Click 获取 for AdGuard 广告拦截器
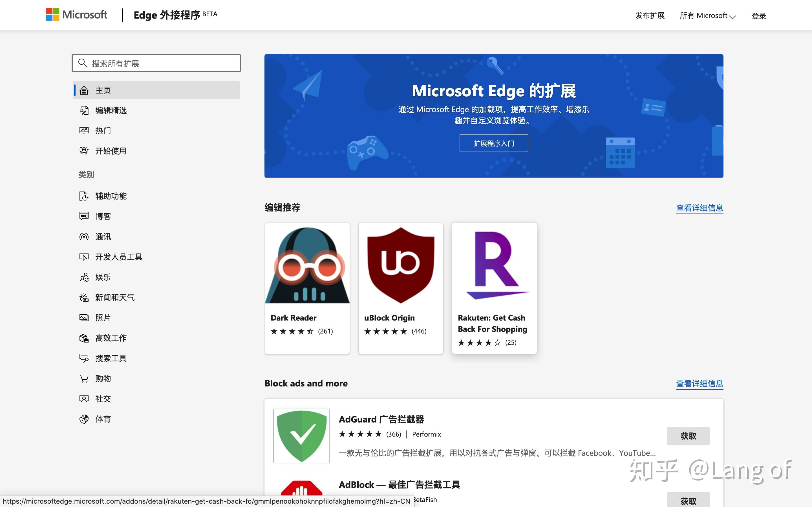812x507 pixels. [688, 436]
